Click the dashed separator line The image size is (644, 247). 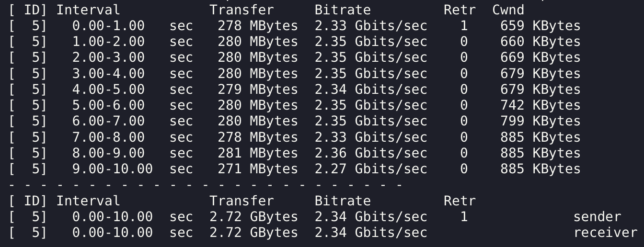pos(205,184)
